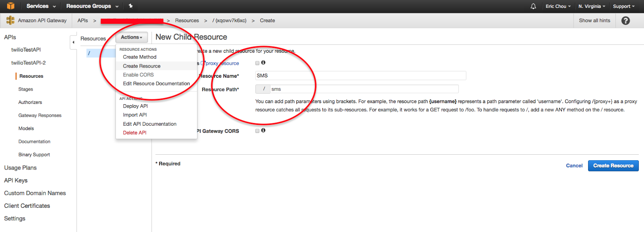The image size is (644, 232).
Task: Choose Delete API in red
Action: pos(134,133)
